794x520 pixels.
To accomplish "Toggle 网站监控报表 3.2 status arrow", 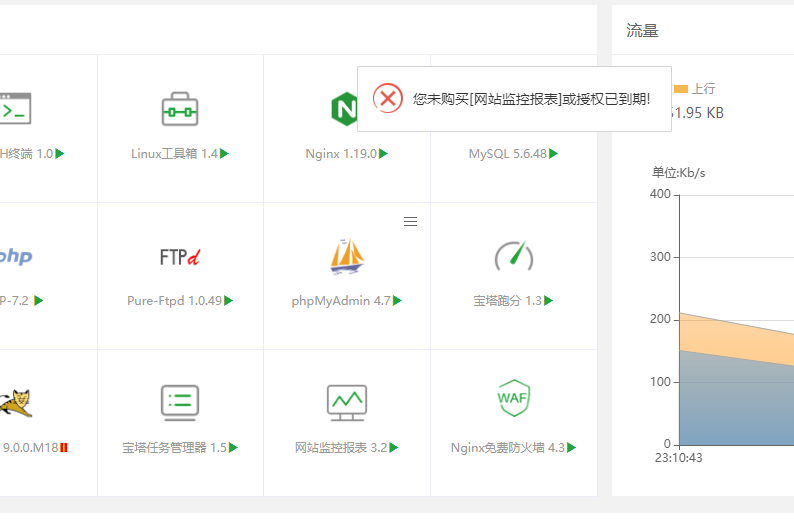I will click(x=394, y=448).
